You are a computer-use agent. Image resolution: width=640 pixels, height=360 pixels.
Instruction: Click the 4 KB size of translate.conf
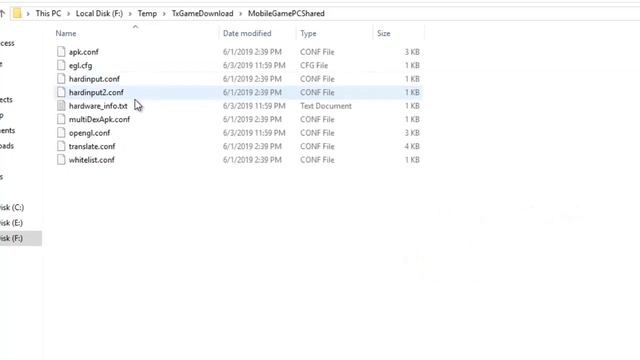(412, 146)
